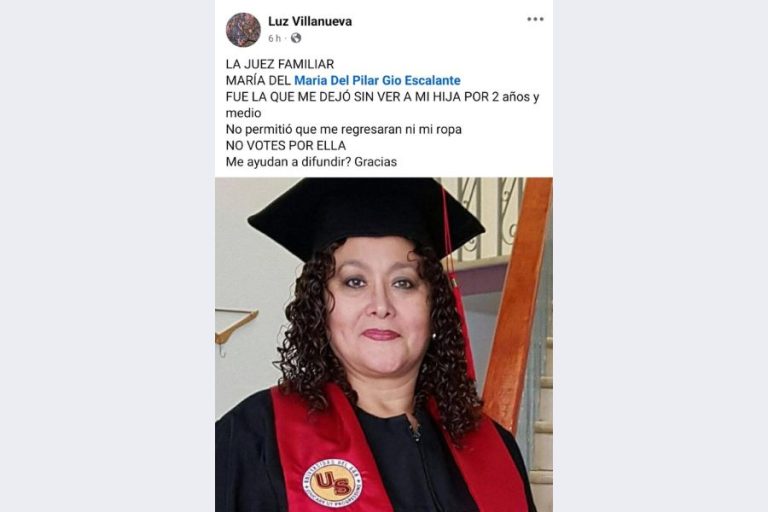Open the three-dot post options menu

(x=535, y=20)
